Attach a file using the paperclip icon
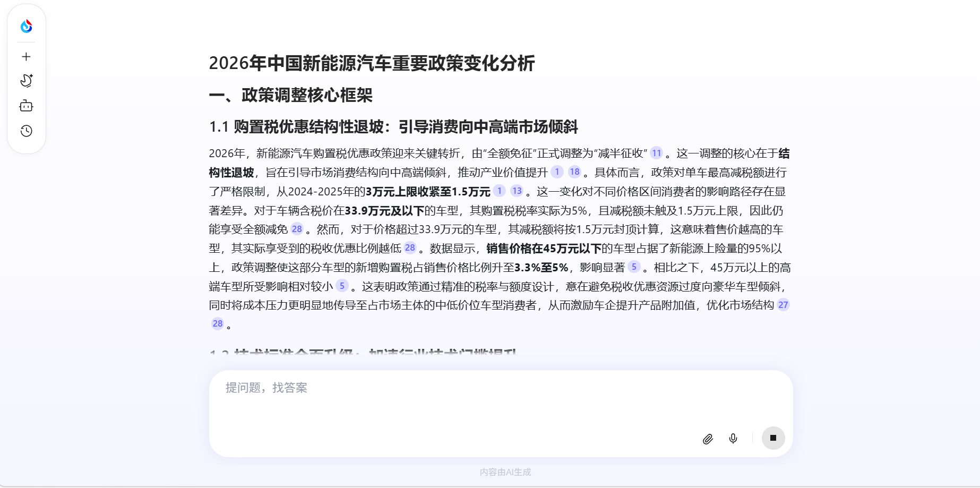 pyautogui.click(x=708, y=439)
